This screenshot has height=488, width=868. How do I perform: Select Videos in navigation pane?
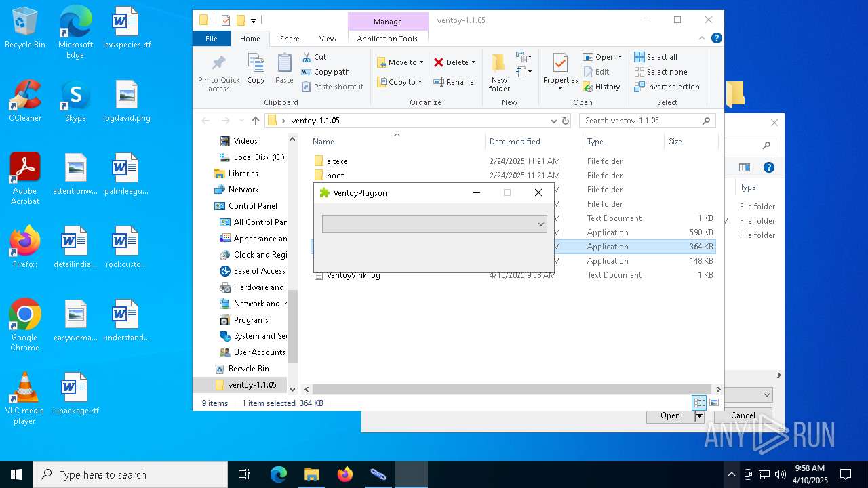(x=245, y=141)
